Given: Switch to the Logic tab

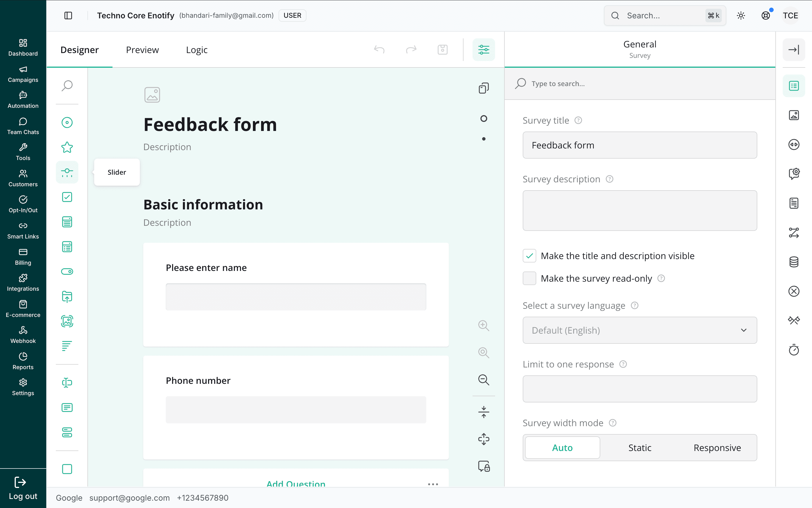Looking at the screenshot, I should point(197,50).
